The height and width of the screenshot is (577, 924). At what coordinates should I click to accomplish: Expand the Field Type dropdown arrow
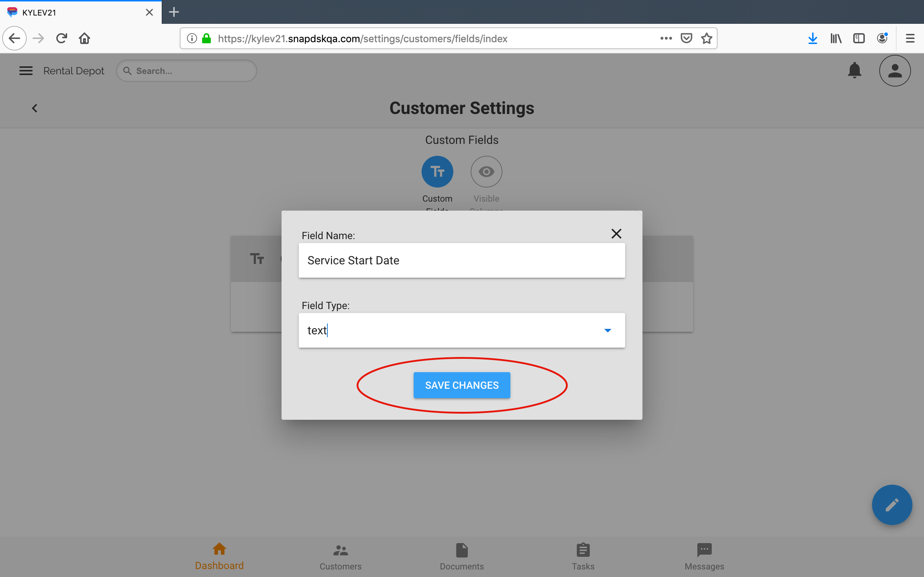pyautogui.click(x=607, y=330)
